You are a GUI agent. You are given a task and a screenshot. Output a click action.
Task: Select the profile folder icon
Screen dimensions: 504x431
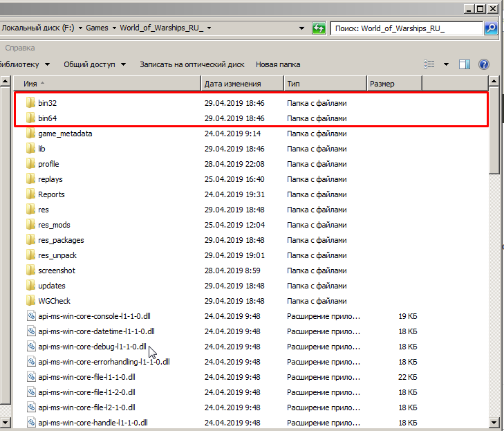[x=30, y=164]
